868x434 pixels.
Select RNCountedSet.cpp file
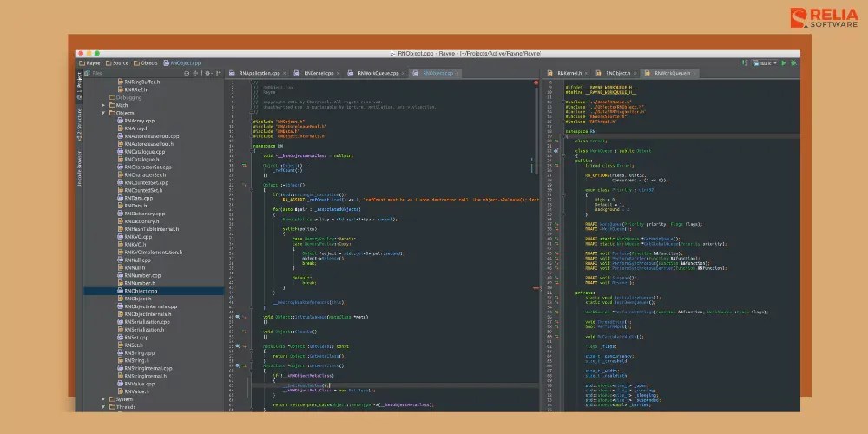tap(142, 182)
